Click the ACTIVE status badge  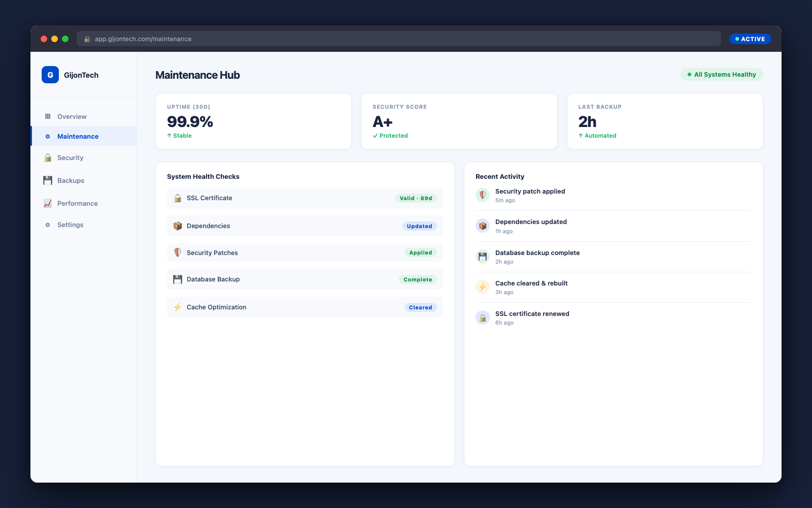pyautogui.click(x=750, y=39)
